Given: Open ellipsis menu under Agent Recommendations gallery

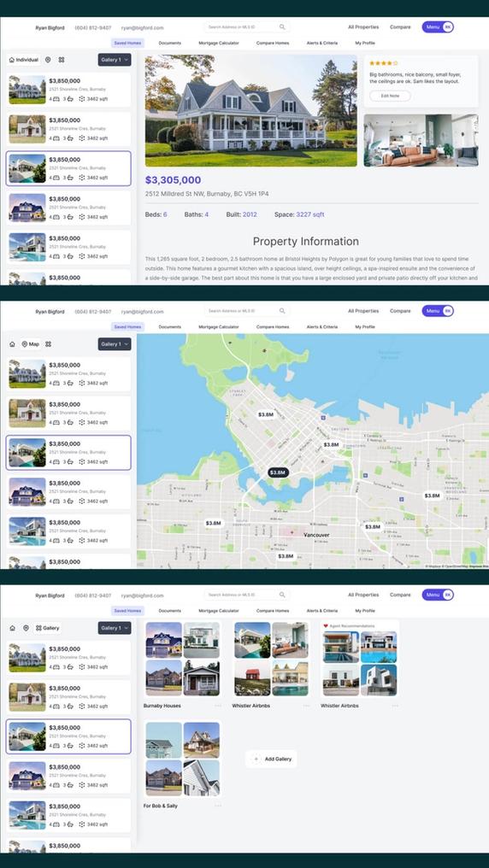Looking at the screenshot, I should [395, 706].
